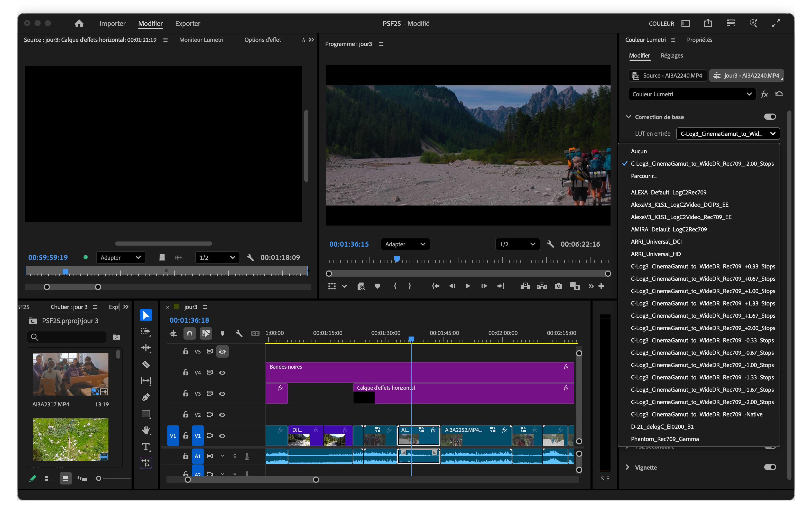812x522 pixels.
Task: Toggle Correction de base section switch
Action: point(770,117)
